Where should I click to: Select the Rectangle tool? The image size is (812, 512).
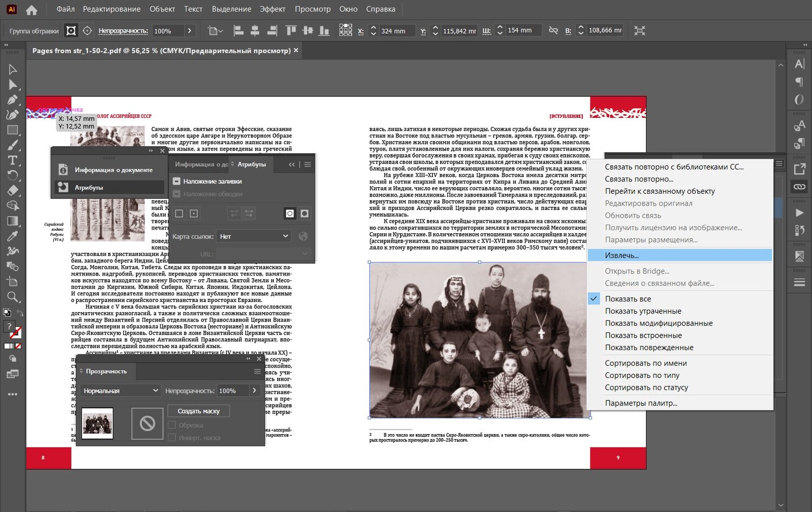click(x=12, y=130)
